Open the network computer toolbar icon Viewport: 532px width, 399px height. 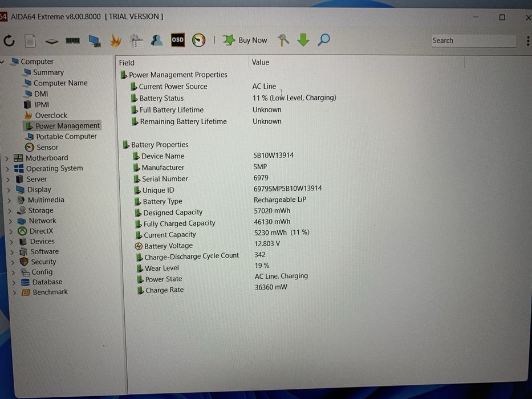(x=94, y=40)
